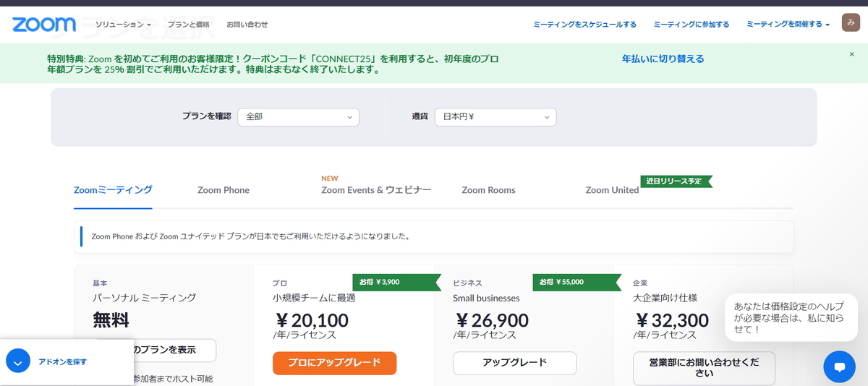Open the ソリューション menu
The image size is (868, 386).
coord(123,25)
